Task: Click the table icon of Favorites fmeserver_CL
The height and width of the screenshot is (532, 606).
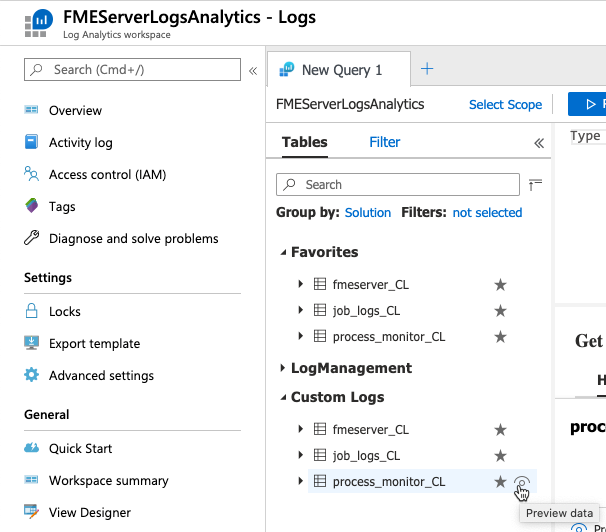Action: click(x=320, y=284)
